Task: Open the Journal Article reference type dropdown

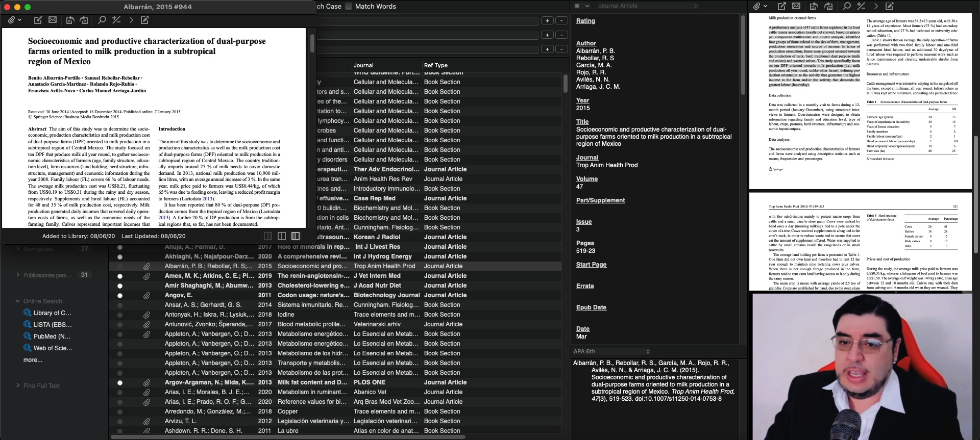Action: click(x=647, y=6)
